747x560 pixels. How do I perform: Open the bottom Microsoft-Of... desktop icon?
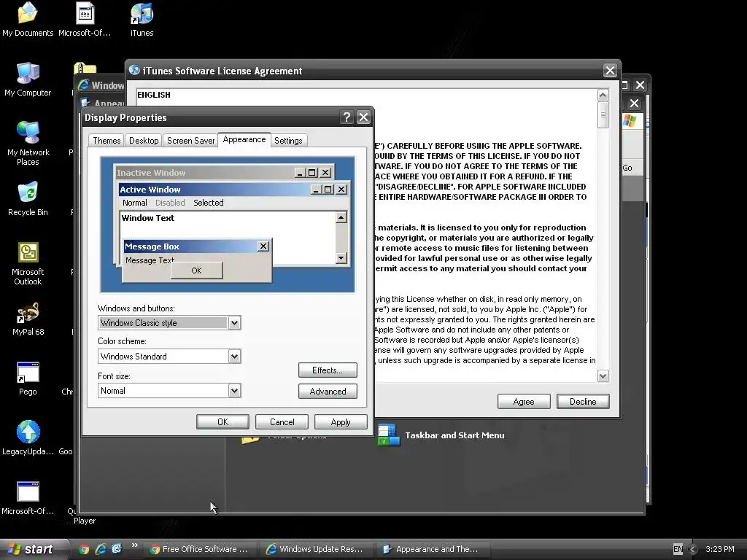[28, 498]
